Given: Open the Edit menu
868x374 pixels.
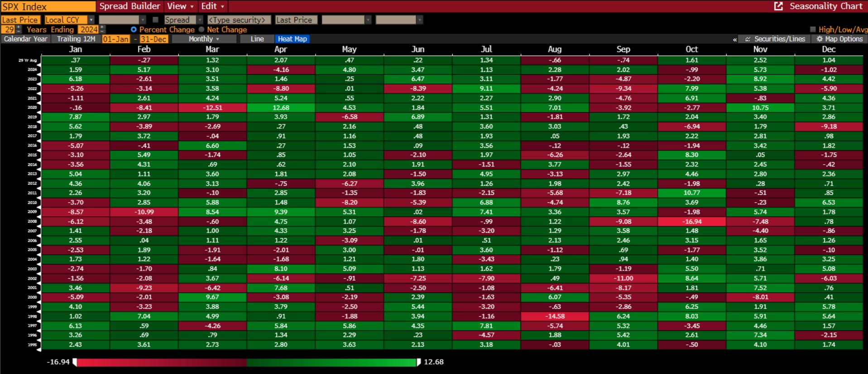Looking at the screenshot, I should tap(212, 6).
